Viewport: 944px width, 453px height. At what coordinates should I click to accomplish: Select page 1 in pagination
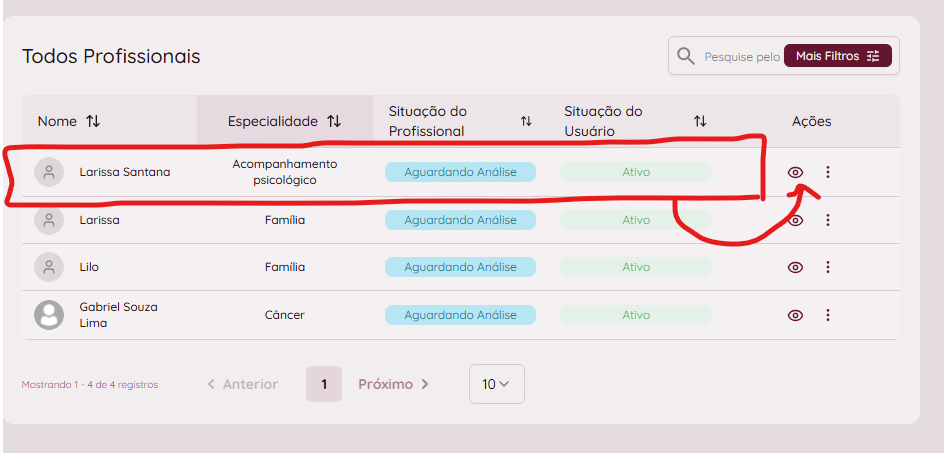tap(323, 384)
